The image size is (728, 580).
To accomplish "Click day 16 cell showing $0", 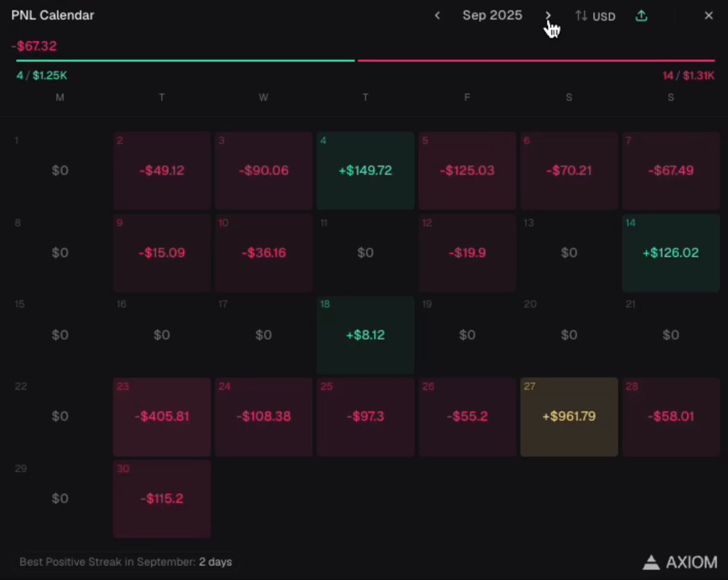I will point(162,335).
